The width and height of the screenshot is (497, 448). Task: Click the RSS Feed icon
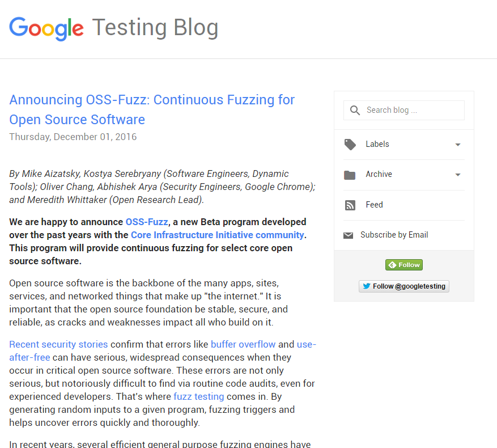coord(350,205)
